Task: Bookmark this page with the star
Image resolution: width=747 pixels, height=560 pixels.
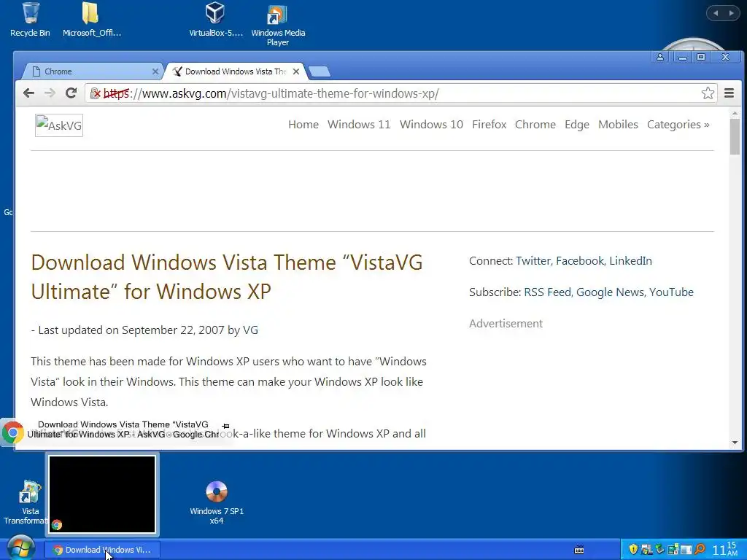Action: (708, 93)
